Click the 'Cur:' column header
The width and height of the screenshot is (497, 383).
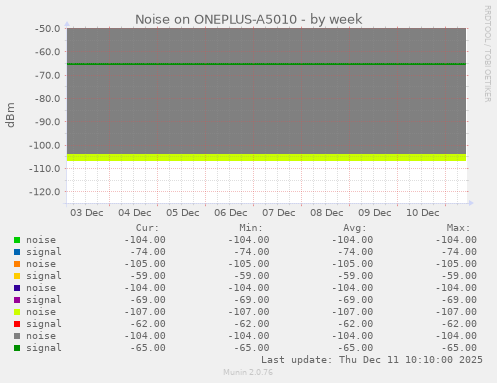147,228
